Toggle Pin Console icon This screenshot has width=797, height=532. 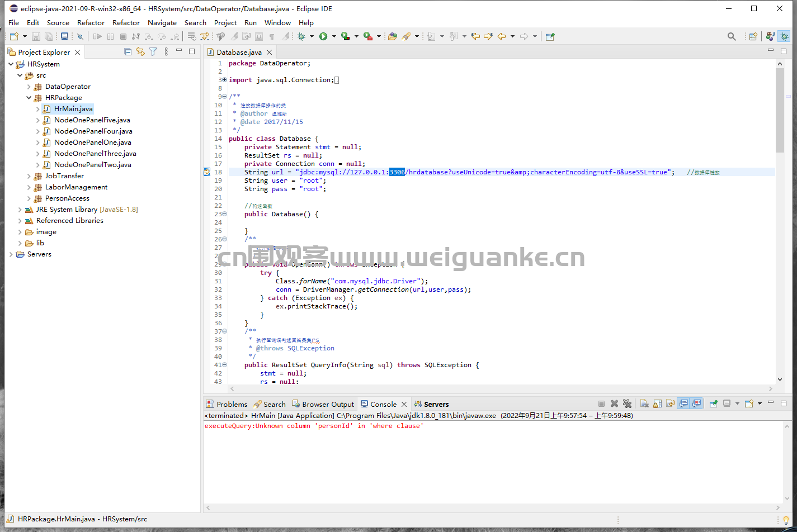click(x=714, y=403)
